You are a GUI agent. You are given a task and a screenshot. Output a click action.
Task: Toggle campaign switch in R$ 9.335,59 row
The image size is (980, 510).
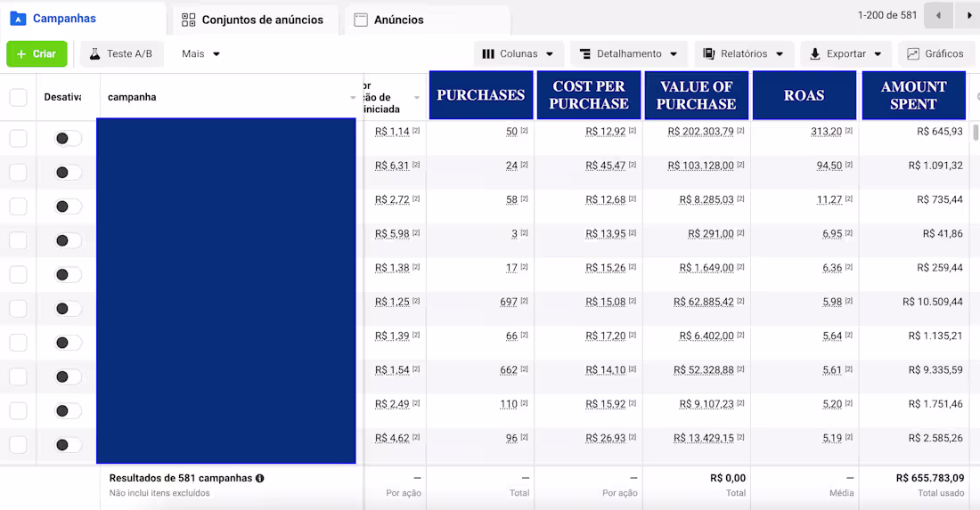coord(68,376)
